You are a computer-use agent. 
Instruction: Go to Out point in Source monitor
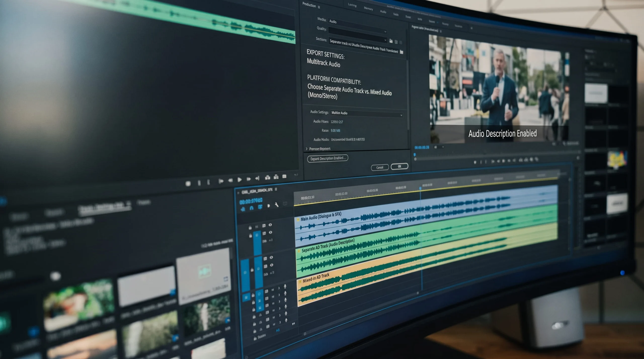click(x=257, y=178)
